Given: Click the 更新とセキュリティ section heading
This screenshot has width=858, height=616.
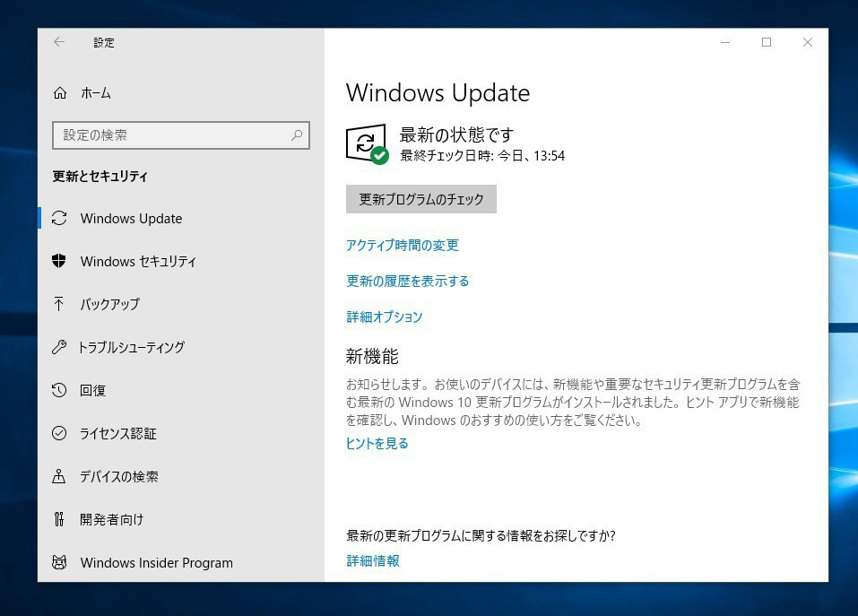Looking at the screenshot, I should tap(100, 176).
